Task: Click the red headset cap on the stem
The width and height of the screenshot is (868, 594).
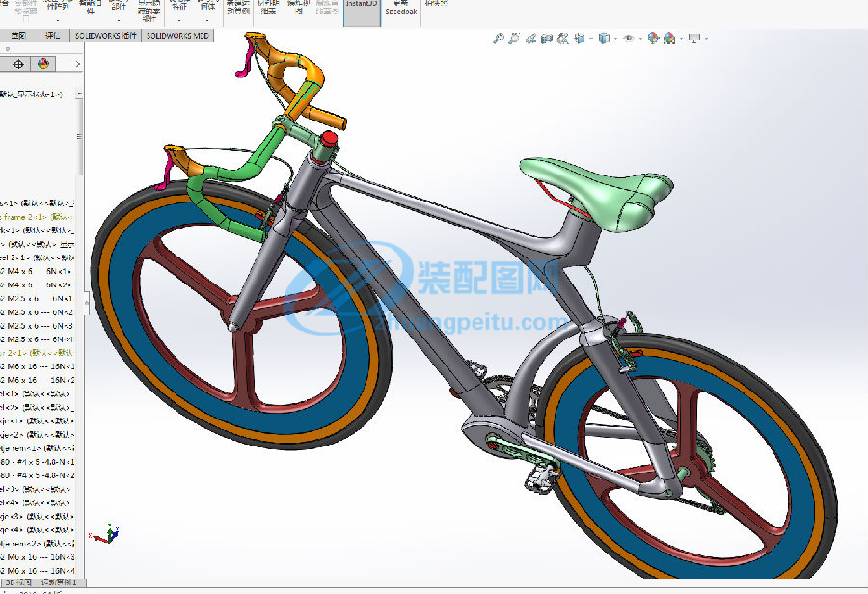Action: point(330,139)
